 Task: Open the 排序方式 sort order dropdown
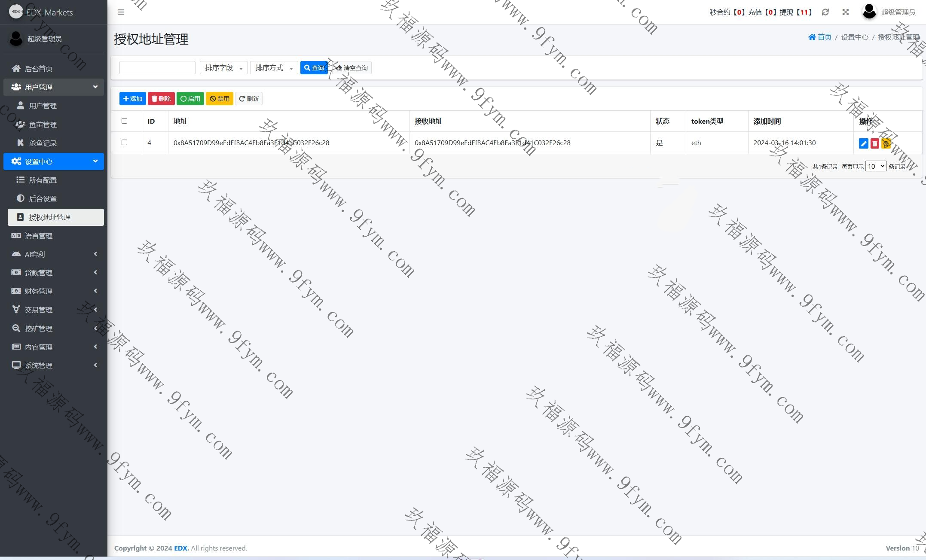pos(274,68)
